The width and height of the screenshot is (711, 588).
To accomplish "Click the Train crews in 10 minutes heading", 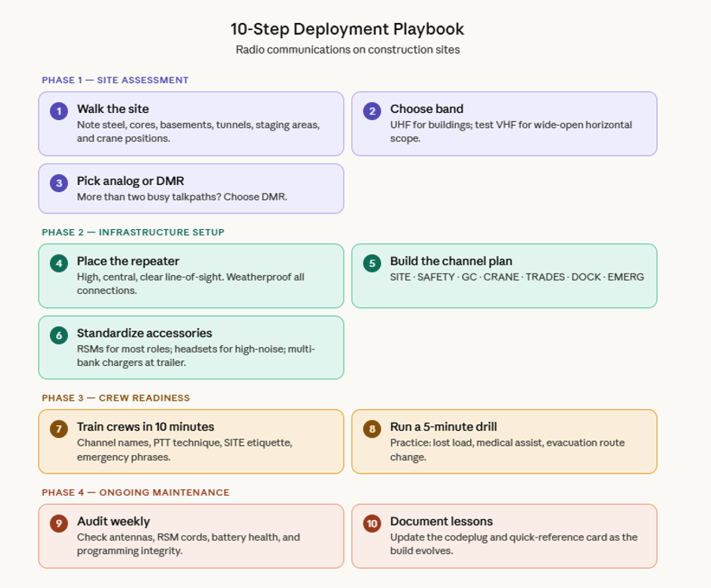I will point(145,426).
